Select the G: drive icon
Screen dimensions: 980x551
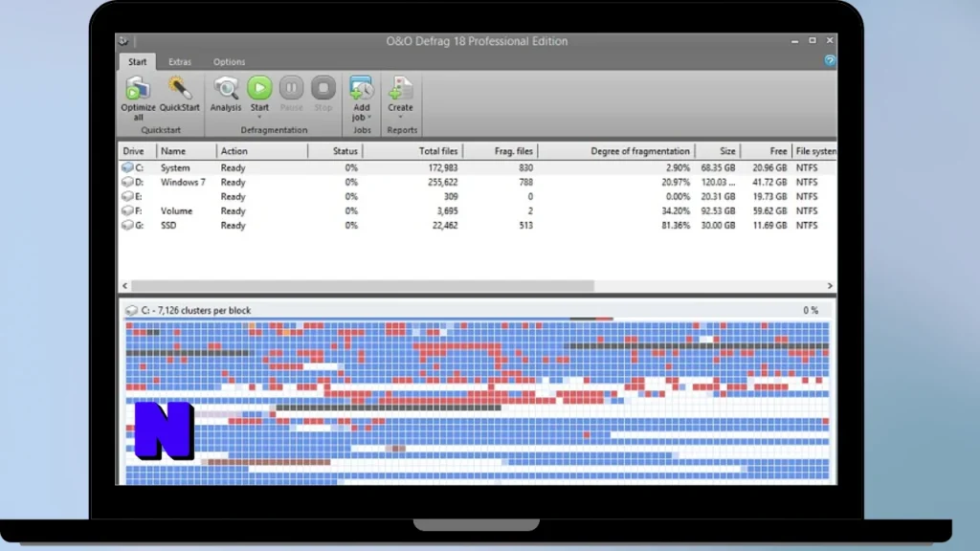[x=127, y=225]
